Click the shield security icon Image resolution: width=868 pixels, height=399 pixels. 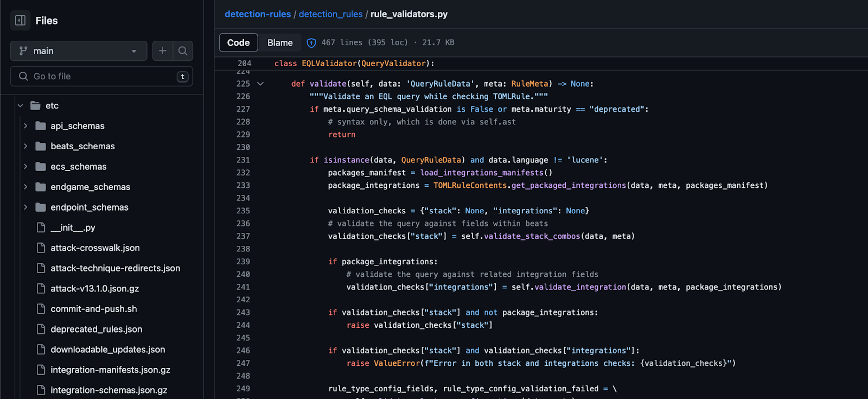click(x=311, y=43)
